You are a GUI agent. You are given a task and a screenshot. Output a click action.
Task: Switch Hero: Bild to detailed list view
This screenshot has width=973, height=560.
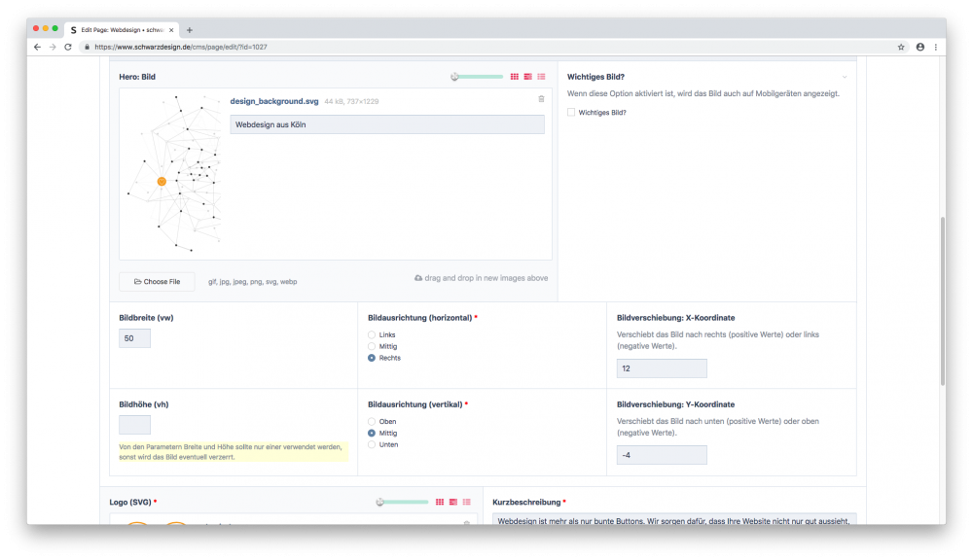(541, 76)
